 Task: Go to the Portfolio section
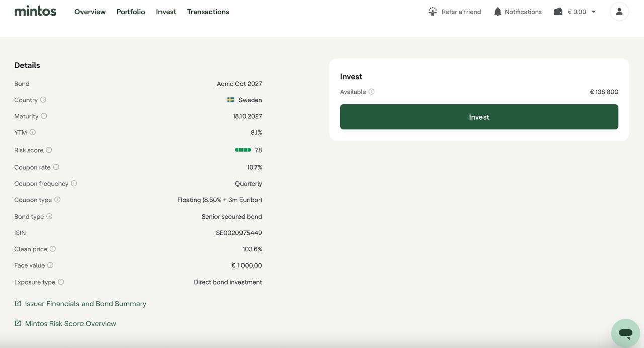click(131, 12)
